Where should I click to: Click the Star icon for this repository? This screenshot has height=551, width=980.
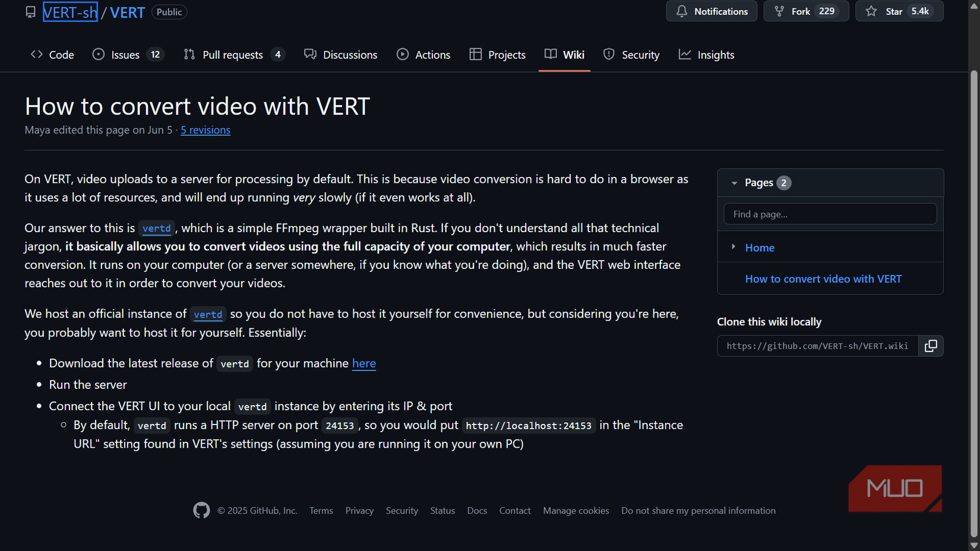pyautogui.click(x=871, y=11)
